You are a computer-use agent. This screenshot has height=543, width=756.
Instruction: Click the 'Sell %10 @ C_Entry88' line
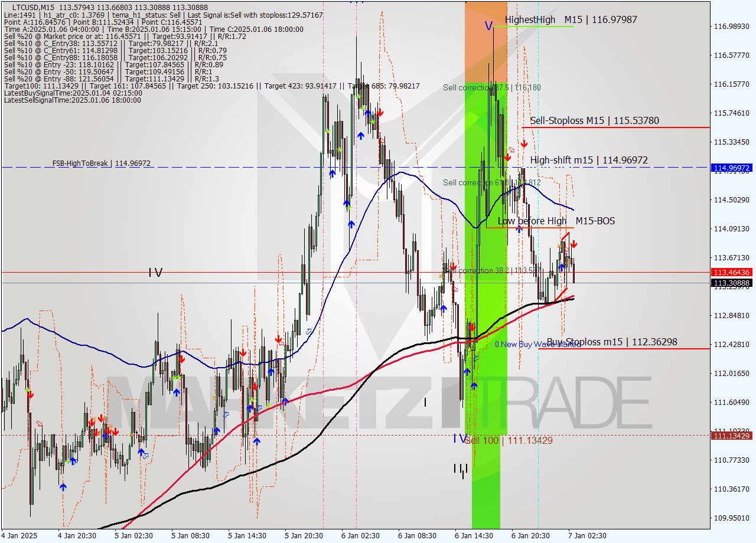[x=115, y=57]
